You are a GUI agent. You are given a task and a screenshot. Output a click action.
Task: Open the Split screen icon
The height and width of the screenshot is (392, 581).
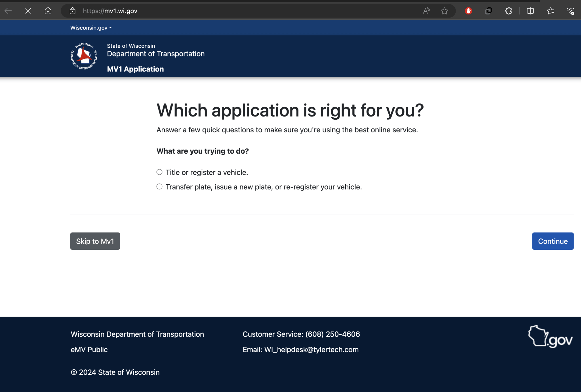(x=530, y=11)
